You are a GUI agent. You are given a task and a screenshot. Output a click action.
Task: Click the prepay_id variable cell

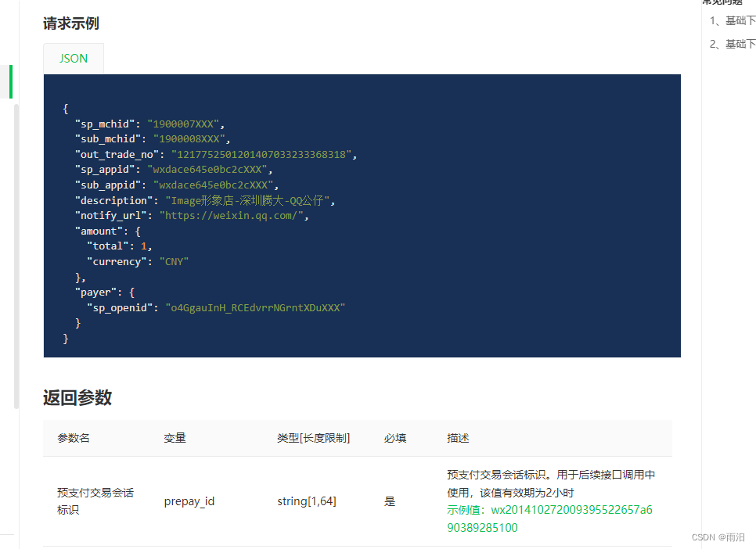(189, 501)
